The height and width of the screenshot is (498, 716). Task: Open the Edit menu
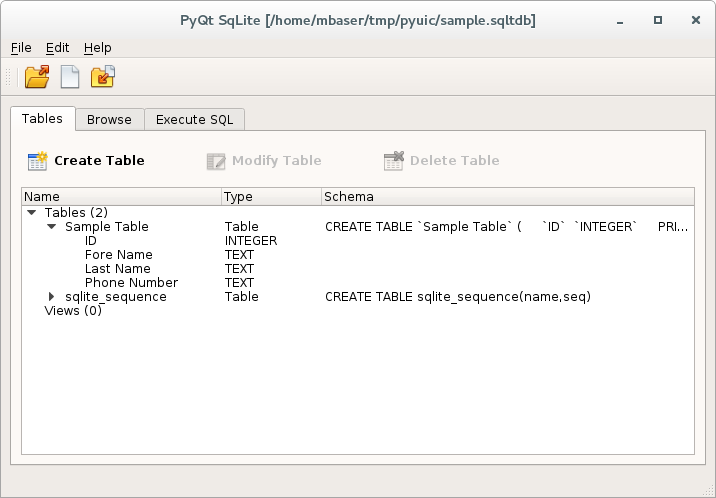[58, 47]
